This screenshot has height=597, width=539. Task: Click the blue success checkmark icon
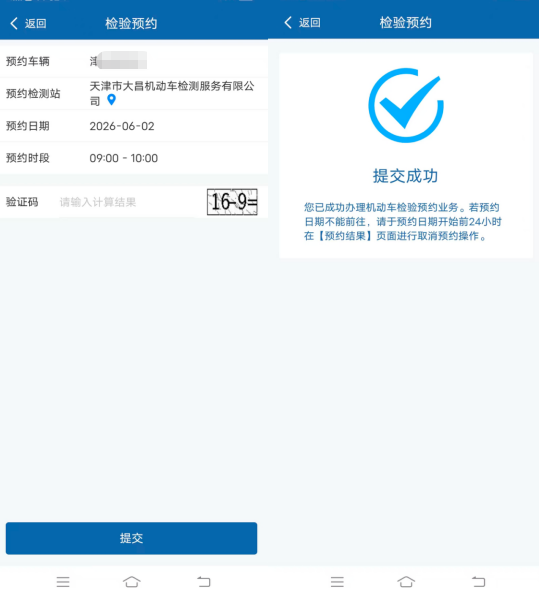click(406, 105)
